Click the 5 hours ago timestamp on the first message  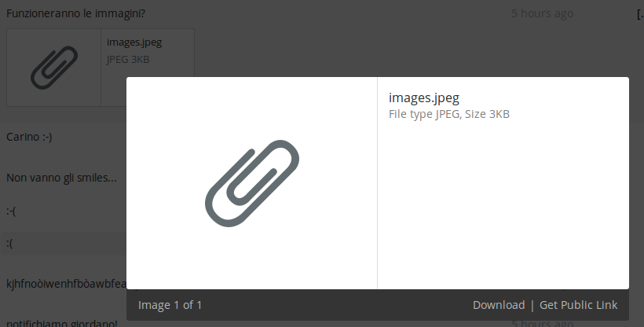click(x=542, y=13)
